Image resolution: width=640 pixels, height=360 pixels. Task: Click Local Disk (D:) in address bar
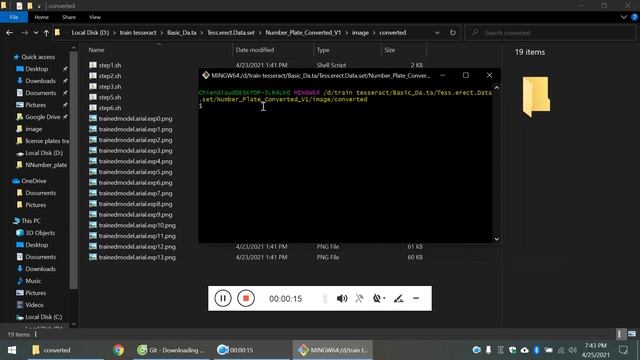(90, 33)
